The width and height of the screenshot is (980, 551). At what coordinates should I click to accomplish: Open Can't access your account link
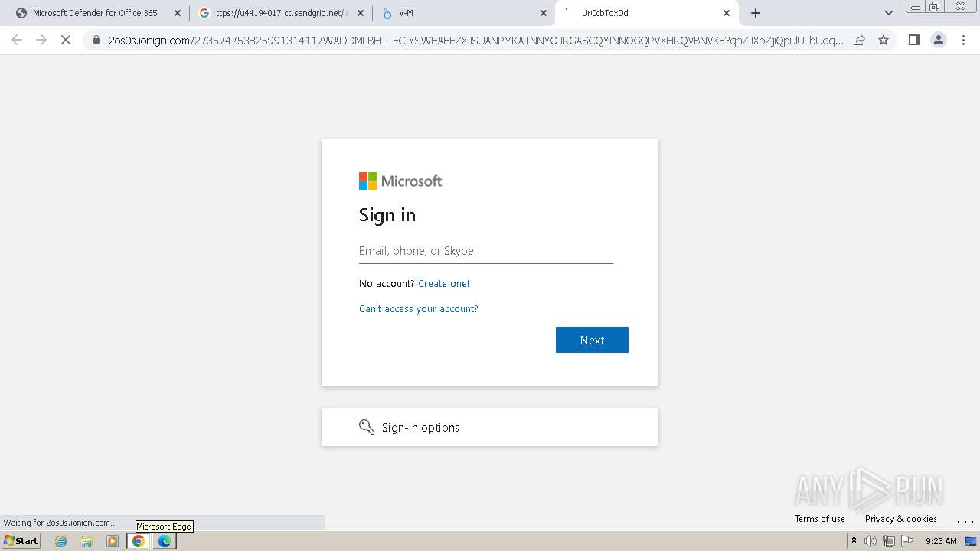(418, 309)
